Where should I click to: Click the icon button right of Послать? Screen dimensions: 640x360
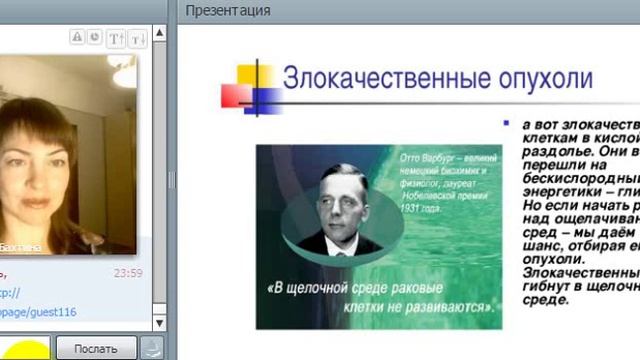coord(152,348)
